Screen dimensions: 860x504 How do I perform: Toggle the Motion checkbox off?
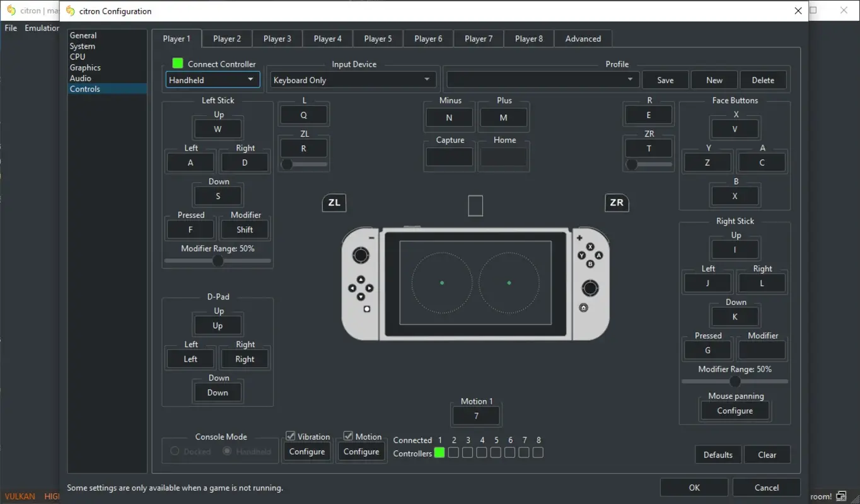tap(347, 435)
